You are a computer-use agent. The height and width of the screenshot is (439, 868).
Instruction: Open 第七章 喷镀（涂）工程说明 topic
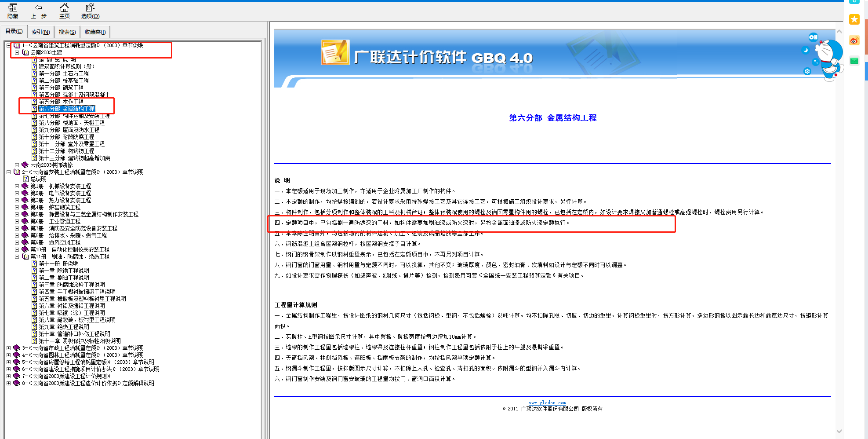click(x=72, y=313)
